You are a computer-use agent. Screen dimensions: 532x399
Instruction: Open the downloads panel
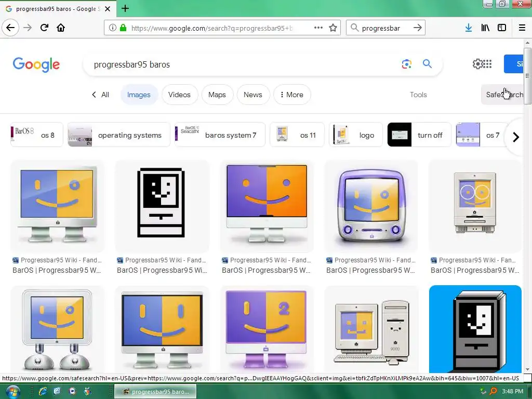coord(468,28)
